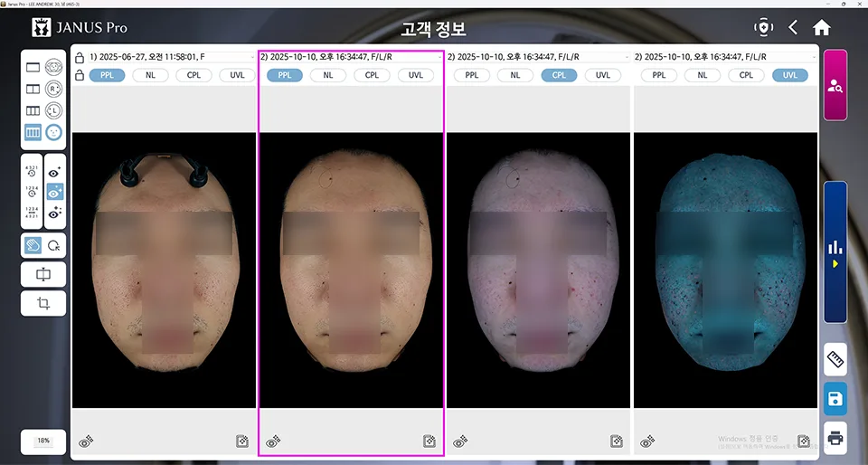Select PPL mode in third panel
The height and width of the screenshot is (465, 868).
pos(472,75)
